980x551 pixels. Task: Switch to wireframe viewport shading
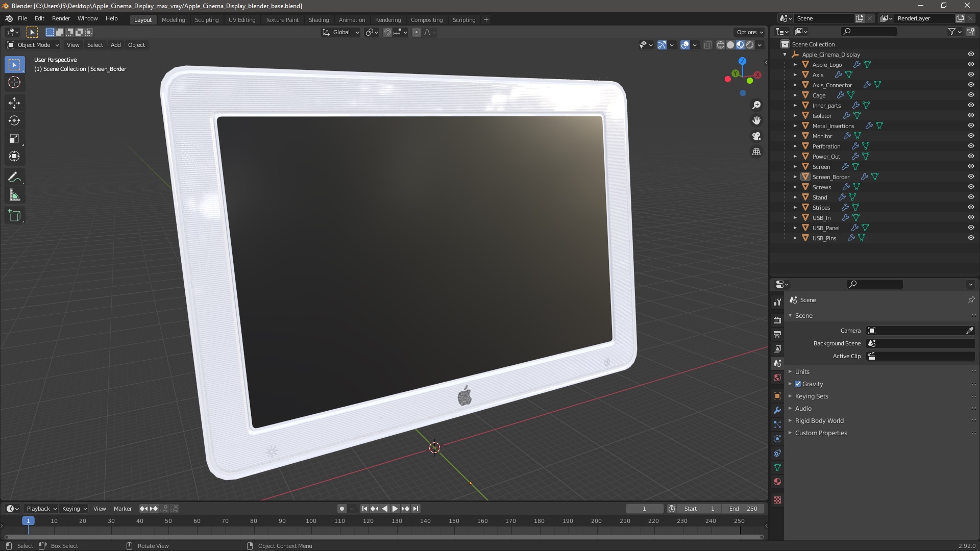(721, 45)
